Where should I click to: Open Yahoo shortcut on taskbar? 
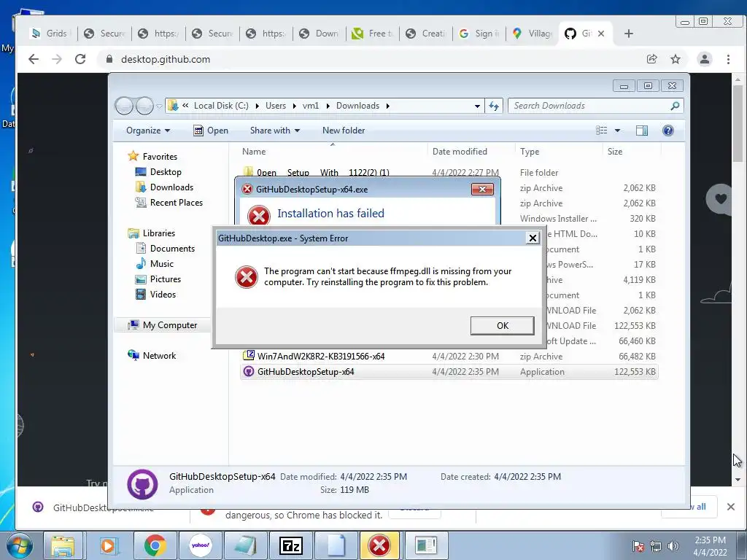[200, 545]
